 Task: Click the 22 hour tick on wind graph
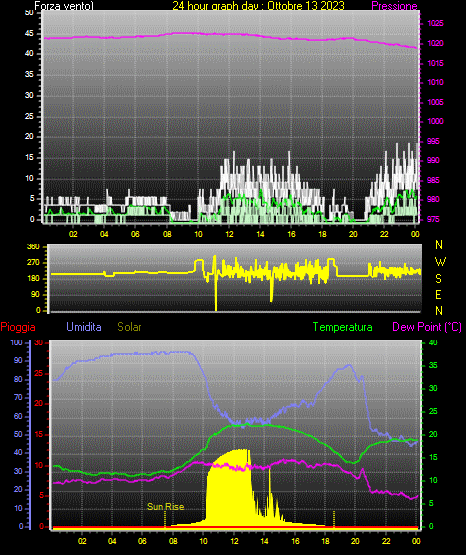point(384,234)
